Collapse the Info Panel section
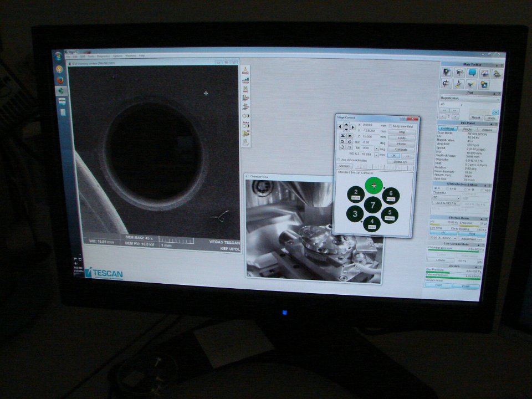This screenshot has height=399, width=532. pyautogui.click(x=492, y=125)
